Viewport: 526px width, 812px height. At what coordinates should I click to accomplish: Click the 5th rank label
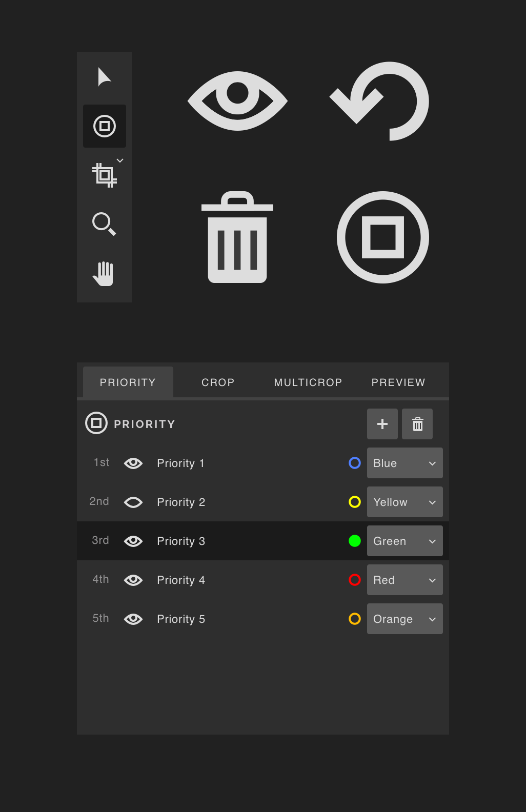coord(101,618)
